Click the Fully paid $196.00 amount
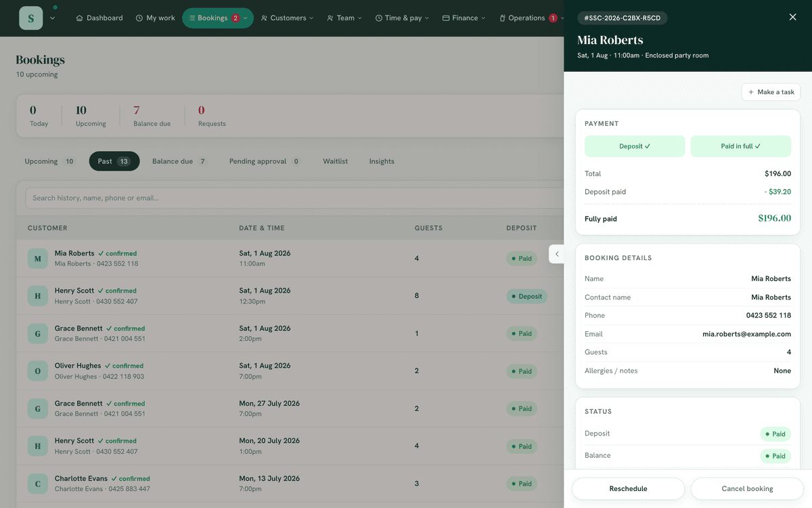Screen dimensions: 812x508 click(774, 218)
